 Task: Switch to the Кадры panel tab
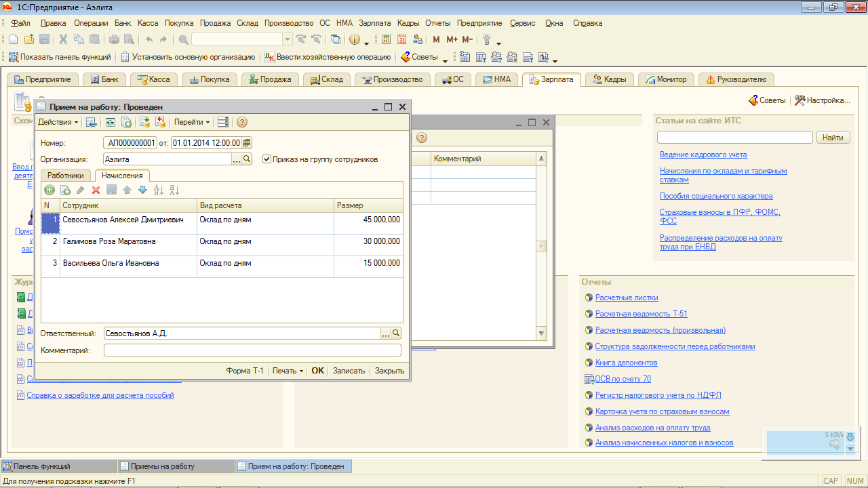(x=610, y=79)
